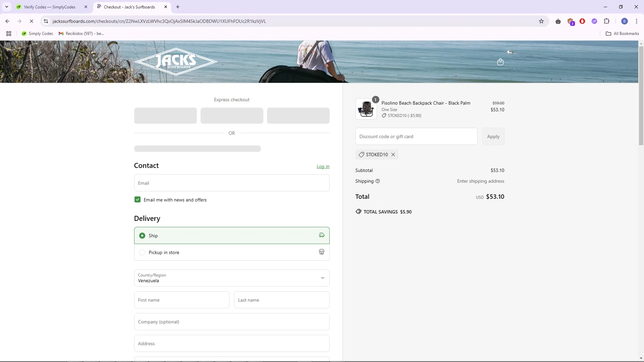Click the product title Pisolino Beach Backpack Chair
The image size is (644, 362).
click(426, 103)
